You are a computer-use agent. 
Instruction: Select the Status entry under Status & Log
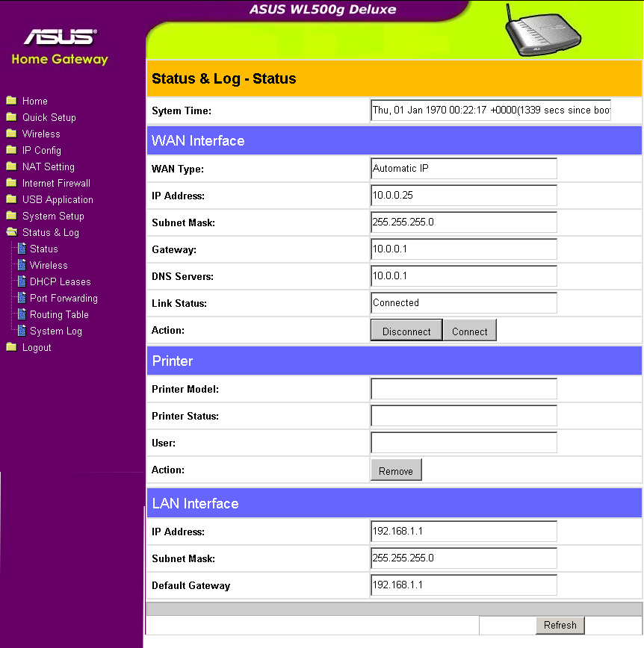[42, 249]
